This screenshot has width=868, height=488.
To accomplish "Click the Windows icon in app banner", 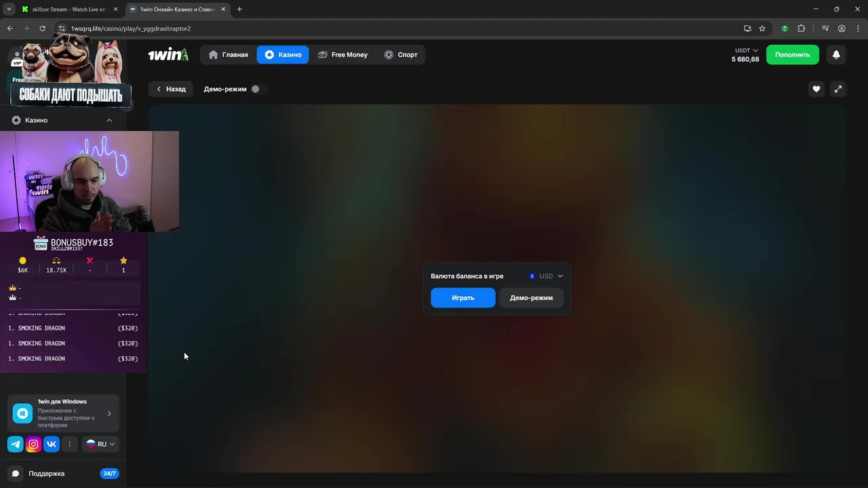I will point(22,413).
